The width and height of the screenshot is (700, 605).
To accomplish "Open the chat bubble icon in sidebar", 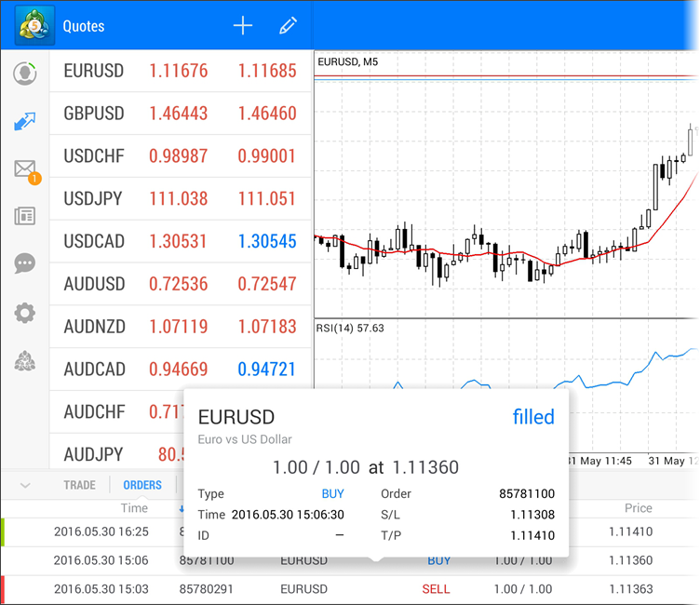I will (25, 264).
